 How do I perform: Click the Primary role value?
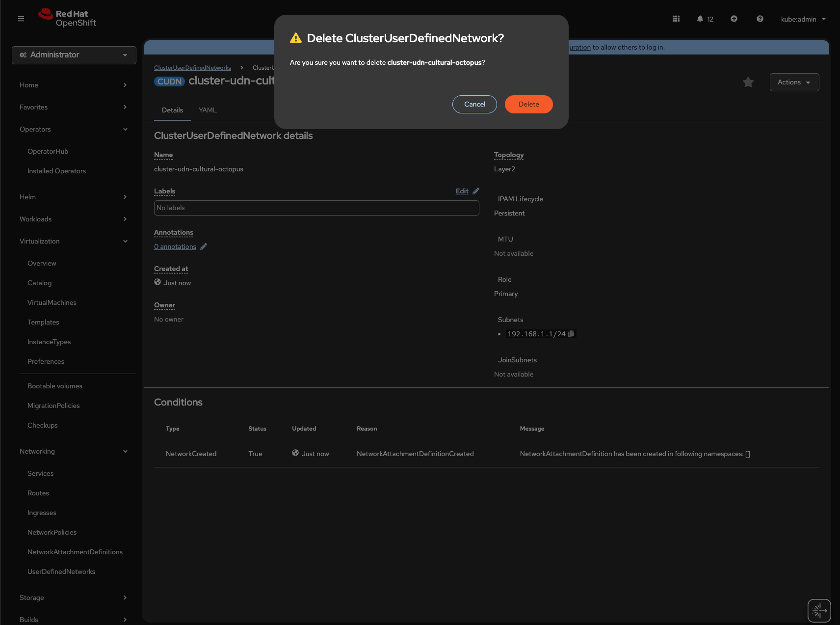coord(506,294)
